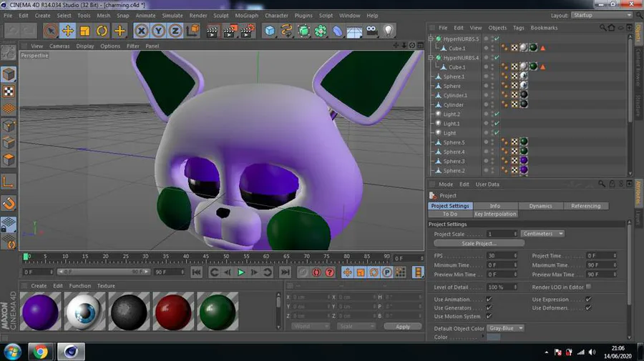The image size is (644, 361).
Task: Go to start of animation
Action: [x=196, y=272]
